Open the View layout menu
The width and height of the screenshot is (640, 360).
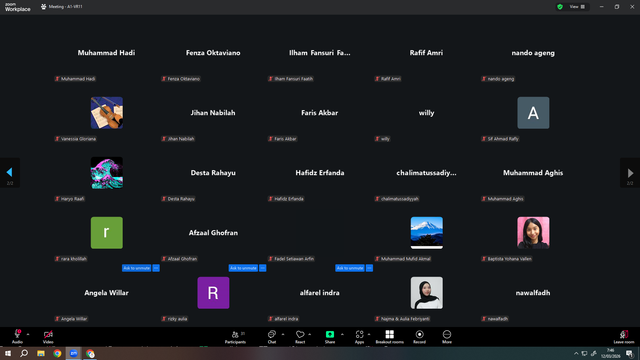[577, 7]
